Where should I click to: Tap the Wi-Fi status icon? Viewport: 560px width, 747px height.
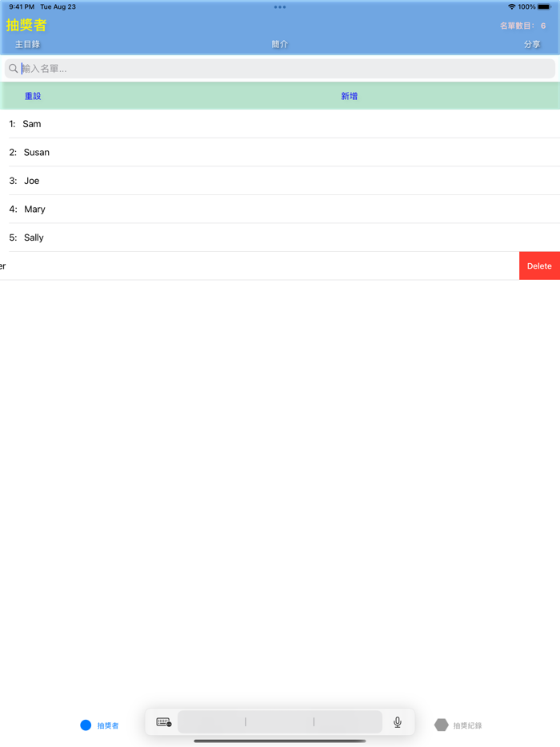pos(511,6)
